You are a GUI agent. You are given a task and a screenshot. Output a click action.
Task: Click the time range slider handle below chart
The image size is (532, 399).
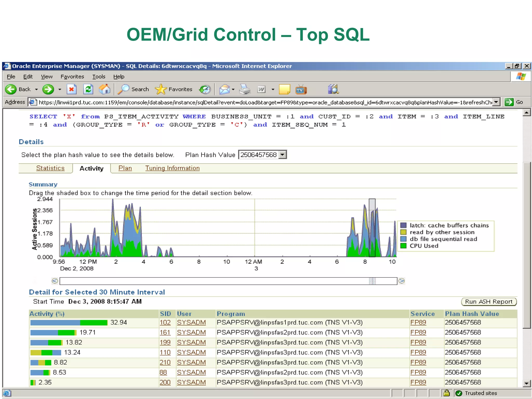(372, 281)
